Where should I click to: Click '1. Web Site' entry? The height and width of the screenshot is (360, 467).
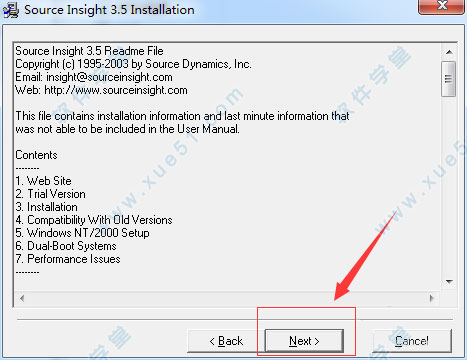[x=43, y=181]
